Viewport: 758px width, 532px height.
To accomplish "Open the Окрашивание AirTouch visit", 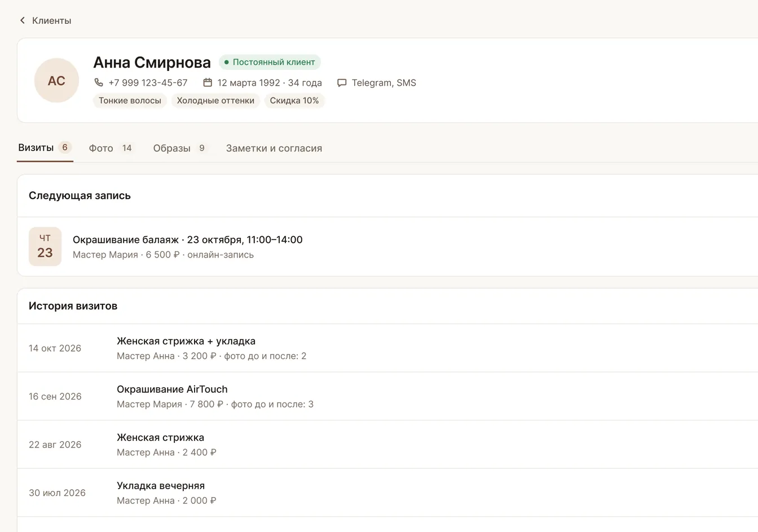I will 172,389.
